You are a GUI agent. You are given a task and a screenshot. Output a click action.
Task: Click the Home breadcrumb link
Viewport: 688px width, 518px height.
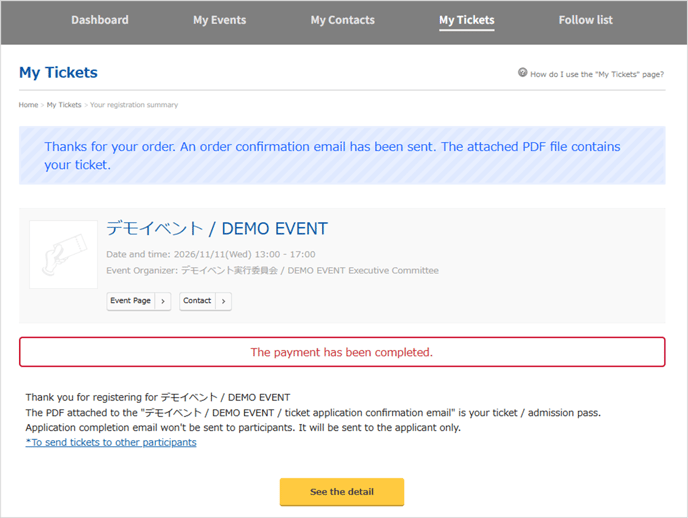point(28,105)
